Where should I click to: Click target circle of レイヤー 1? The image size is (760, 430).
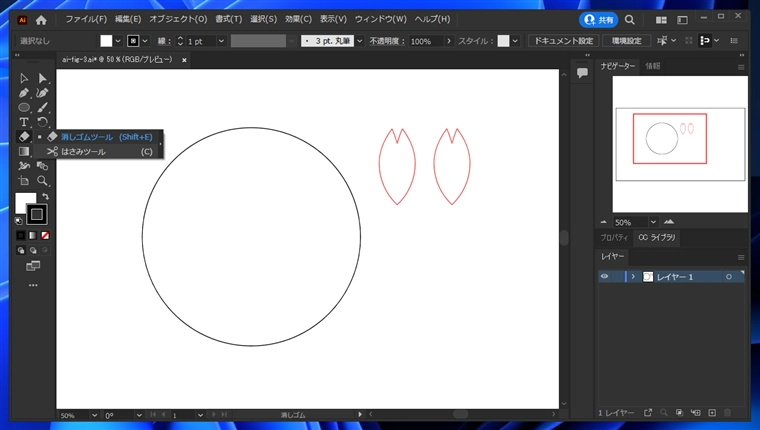coord(728,277)
